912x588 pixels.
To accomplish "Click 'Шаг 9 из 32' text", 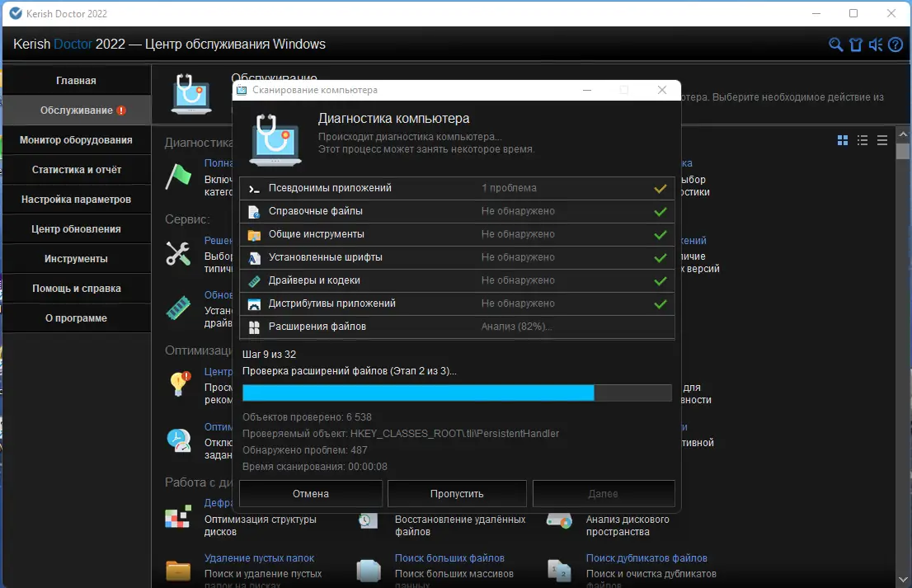I will pos(270,354).
